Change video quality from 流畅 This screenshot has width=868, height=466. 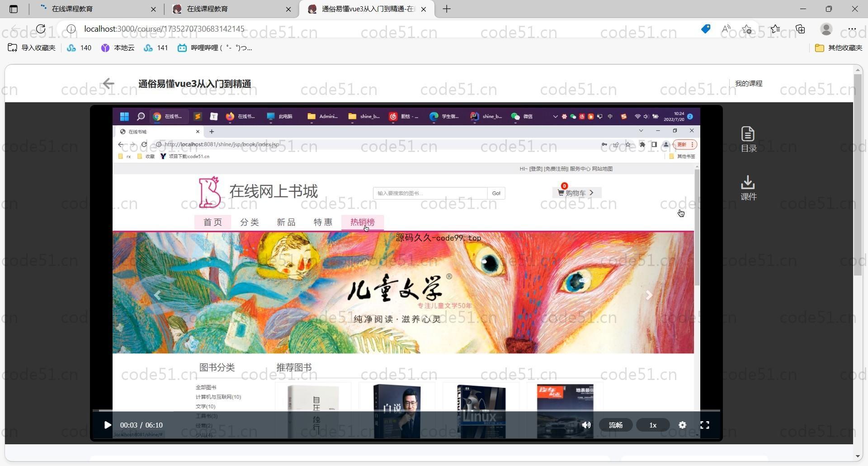[616, 425]
